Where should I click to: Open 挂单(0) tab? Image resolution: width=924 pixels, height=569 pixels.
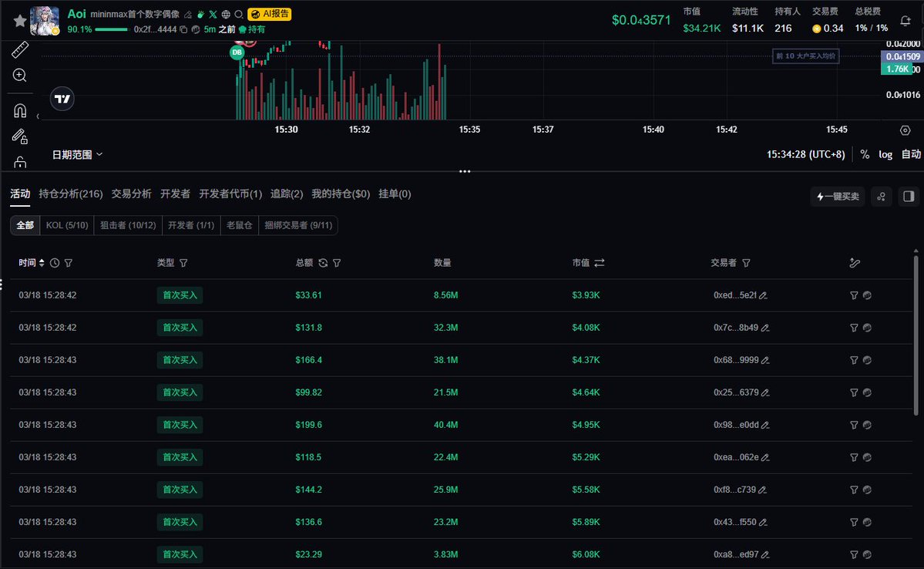tap(395, 194)
